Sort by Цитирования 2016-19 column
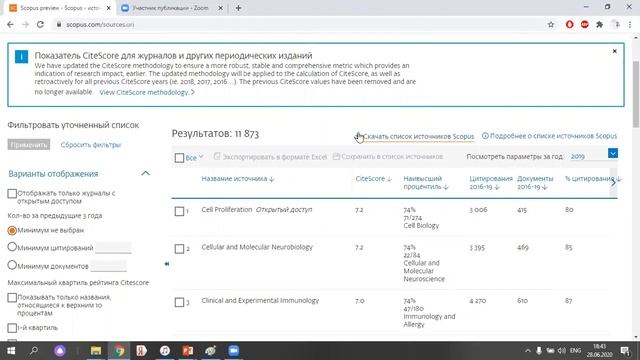 click(491, 182)
